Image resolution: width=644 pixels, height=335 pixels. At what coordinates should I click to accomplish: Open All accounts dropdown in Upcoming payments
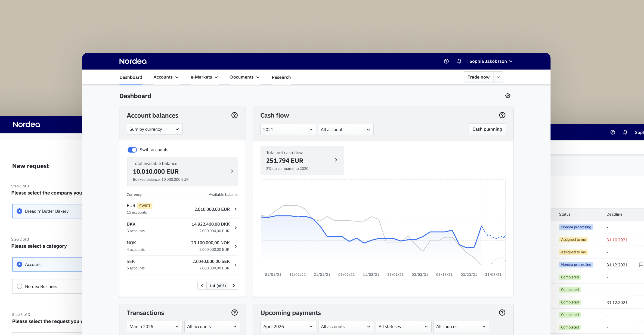pos(346,327)
